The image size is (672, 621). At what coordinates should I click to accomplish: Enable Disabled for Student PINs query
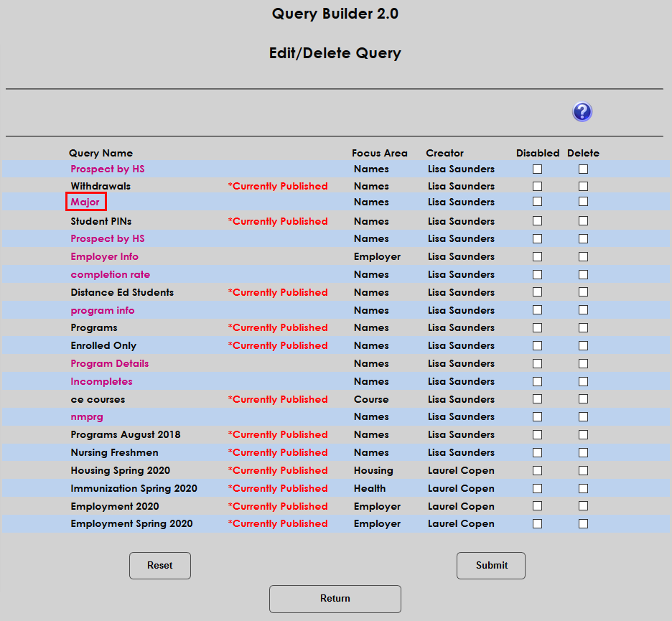pyautogui.click(x=537, y=221)
